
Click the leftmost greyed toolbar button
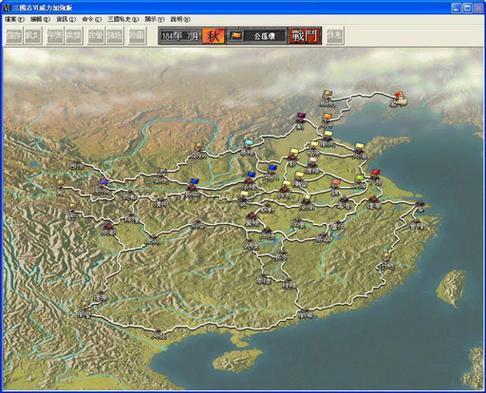(x=14, y=36)
